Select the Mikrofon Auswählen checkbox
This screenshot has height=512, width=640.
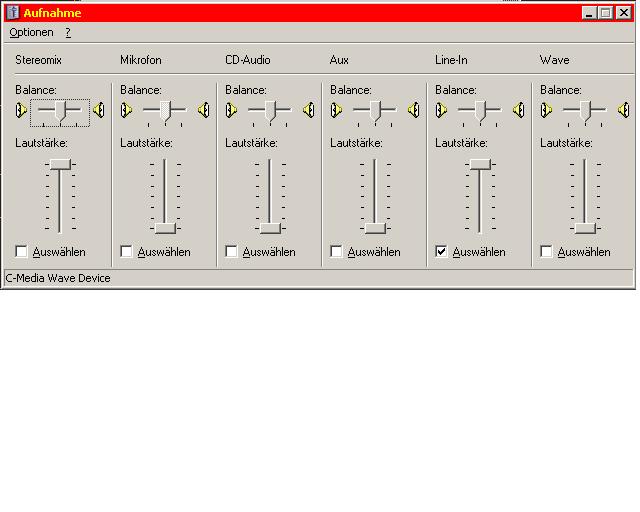point(127,252)
